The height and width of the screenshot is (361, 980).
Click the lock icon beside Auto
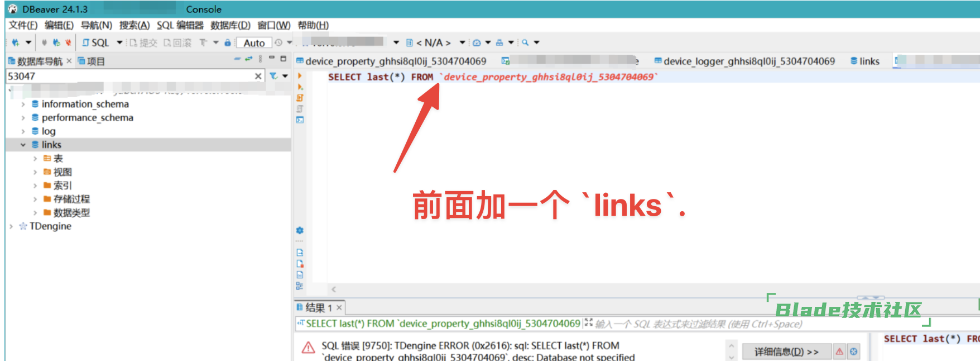pos(228,42)
